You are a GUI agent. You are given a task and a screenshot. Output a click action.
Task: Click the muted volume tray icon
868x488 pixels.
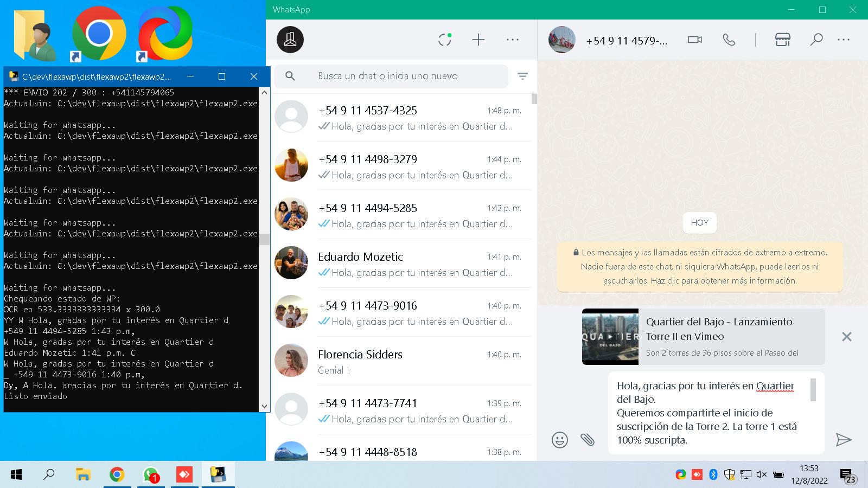tap(762, 474)
